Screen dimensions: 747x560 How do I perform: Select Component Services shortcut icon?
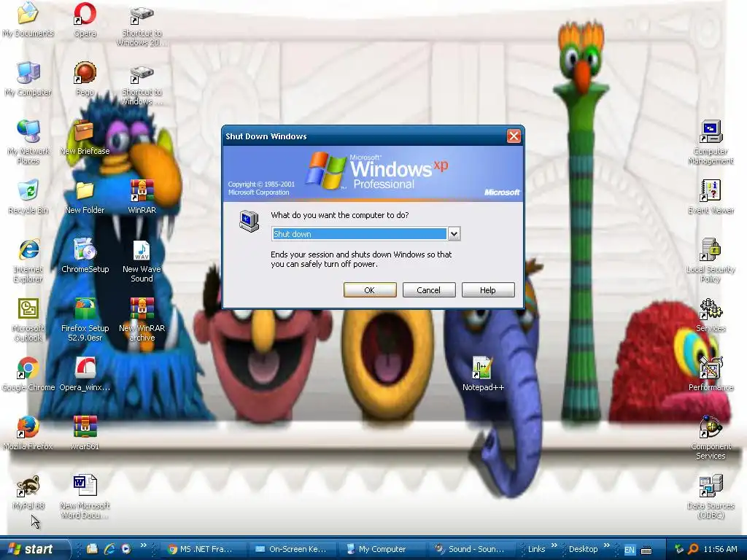[x=711, y=437]
